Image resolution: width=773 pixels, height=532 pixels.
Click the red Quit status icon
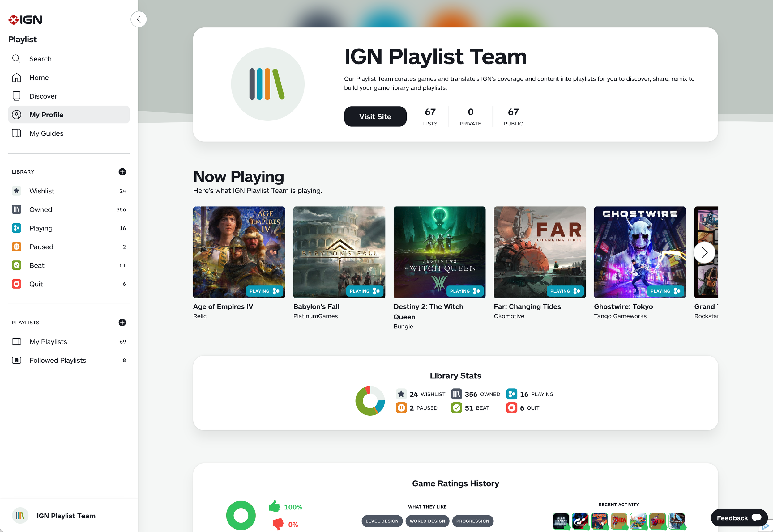16,284
